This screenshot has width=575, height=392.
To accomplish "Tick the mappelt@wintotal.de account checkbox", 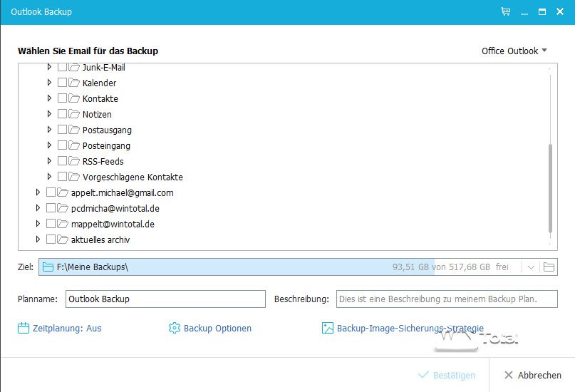I will 51,224.
